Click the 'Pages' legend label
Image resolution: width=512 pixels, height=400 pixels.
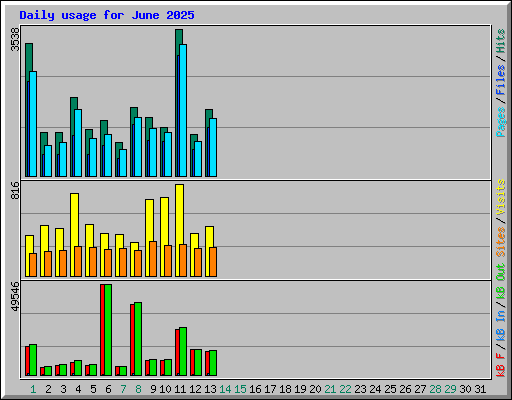[x=501, y=122]
